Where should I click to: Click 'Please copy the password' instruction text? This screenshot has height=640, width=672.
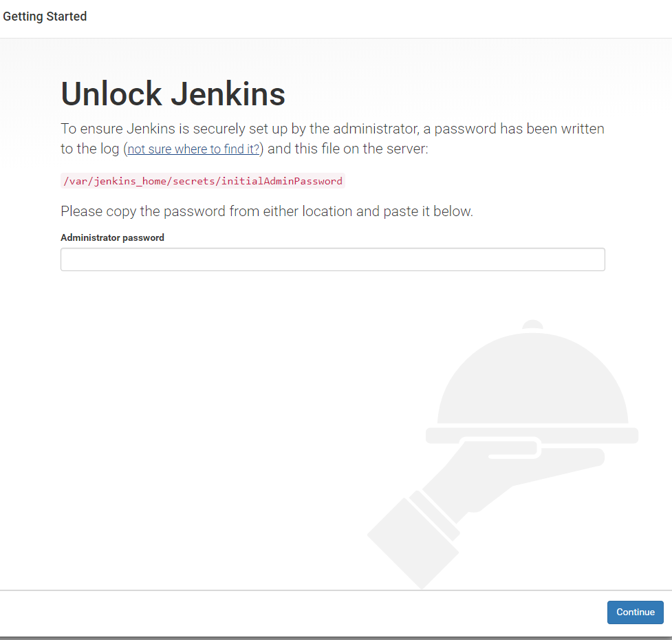267,211
